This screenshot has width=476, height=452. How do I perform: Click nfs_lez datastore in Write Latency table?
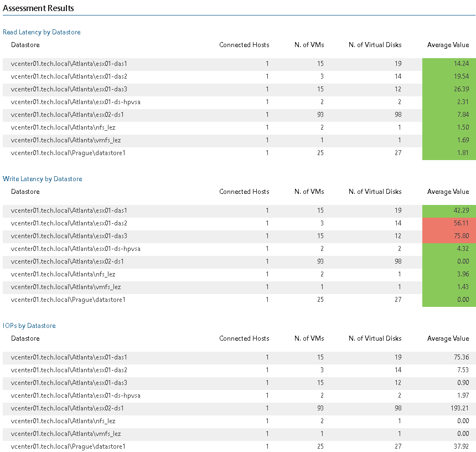pos(63,274)
